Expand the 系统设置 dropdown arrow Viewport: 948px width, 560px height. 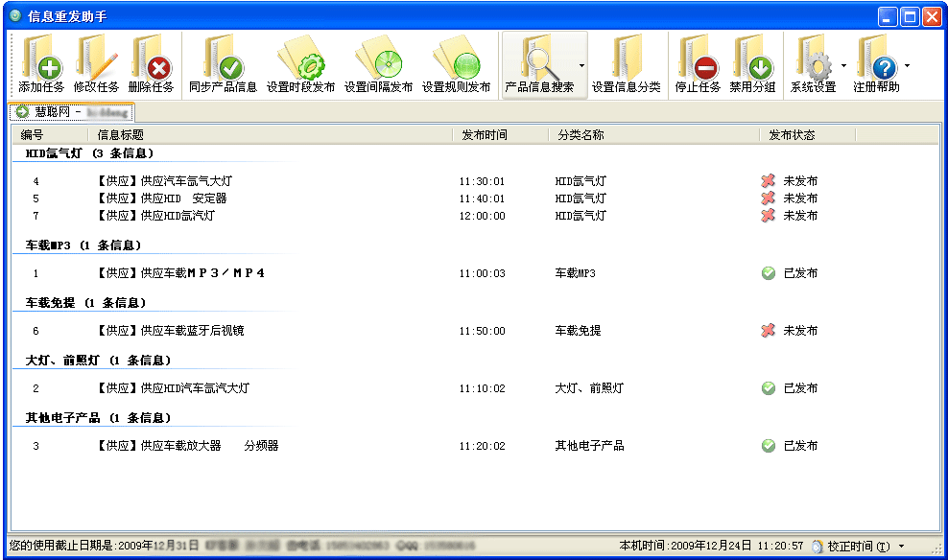tap(843, 65)
